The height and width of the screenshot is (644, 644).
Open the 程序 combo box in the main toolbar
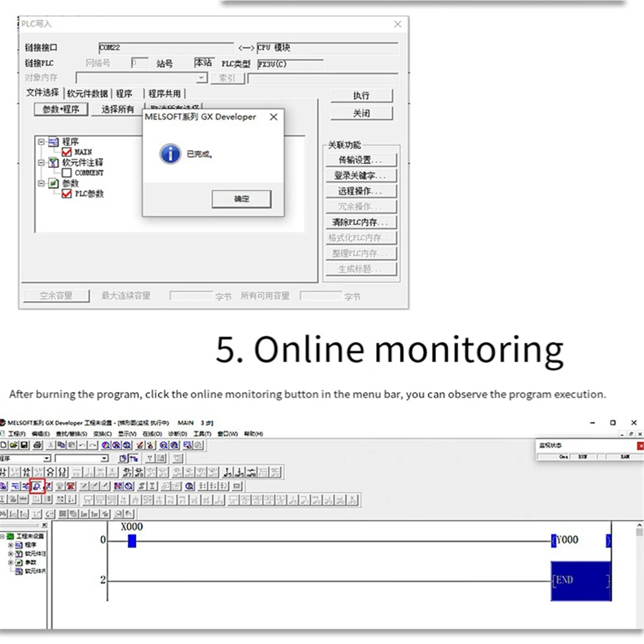tap(25, 458)
